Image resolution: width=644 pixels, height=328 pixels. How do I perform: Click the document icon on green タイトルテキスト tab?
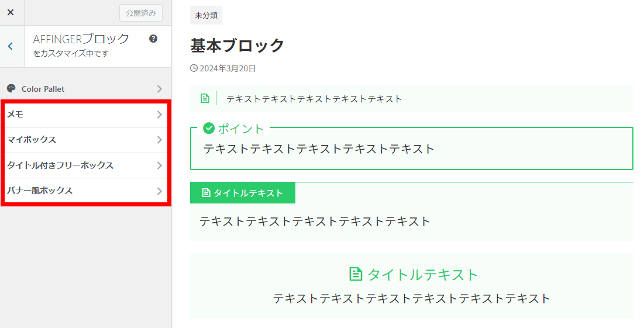click(x=206, y=193)
